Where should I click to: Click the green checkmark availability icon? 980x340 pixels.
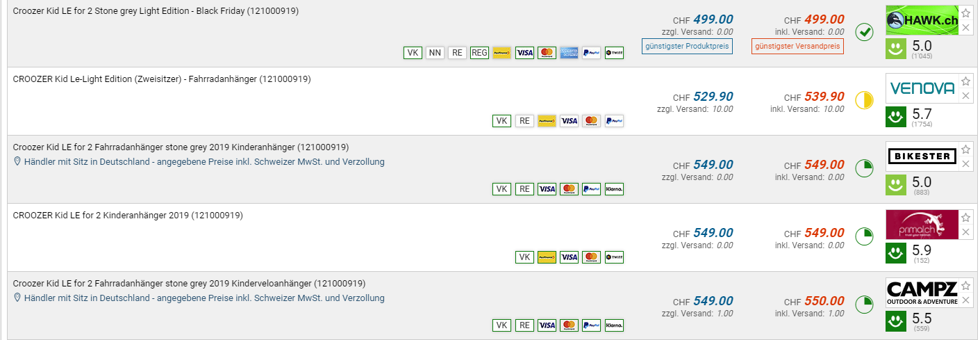(864, 32)
